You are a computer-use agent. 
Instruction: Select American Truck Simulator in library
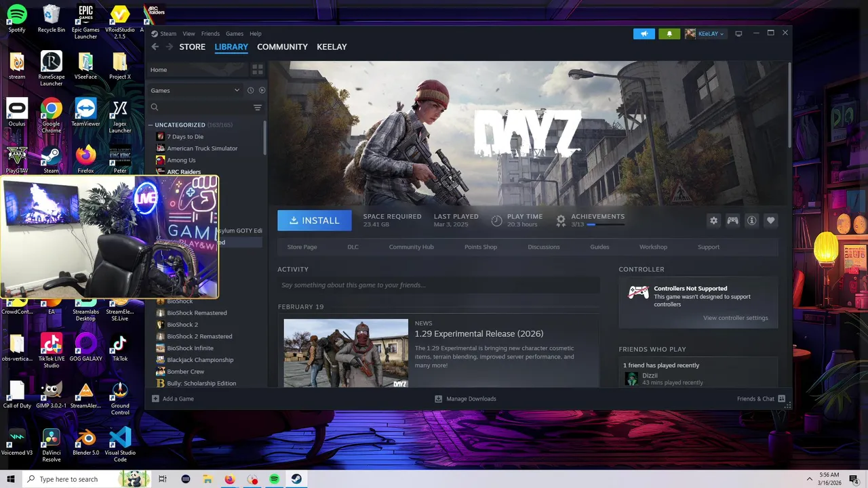tap(202, 148)
